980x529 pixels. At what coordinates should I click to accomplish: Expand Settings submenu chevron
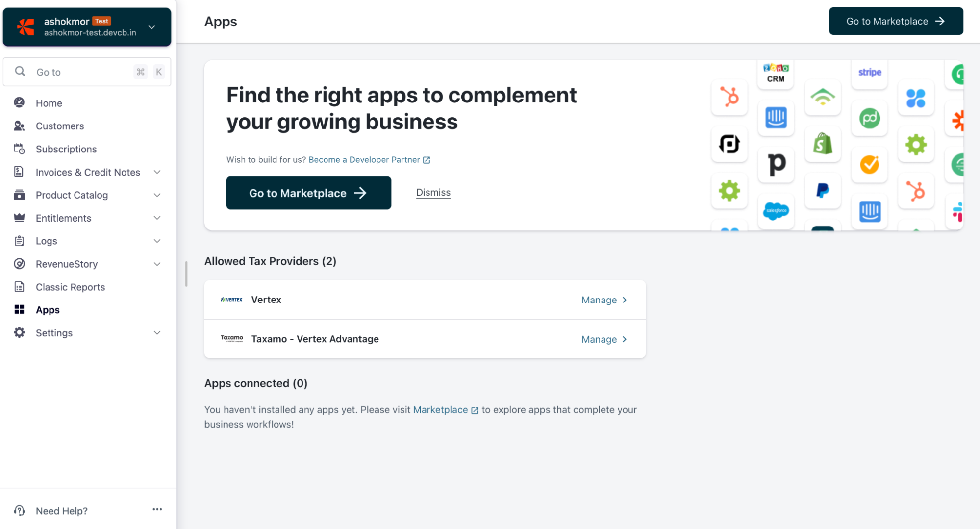[x=157, y=332]
